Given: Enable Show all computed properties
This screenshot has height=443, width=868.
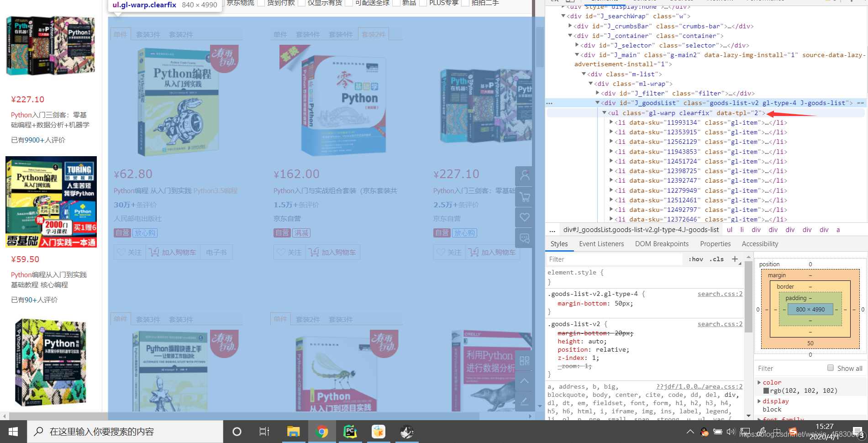Looking at the screenshot, I should 831,368.
